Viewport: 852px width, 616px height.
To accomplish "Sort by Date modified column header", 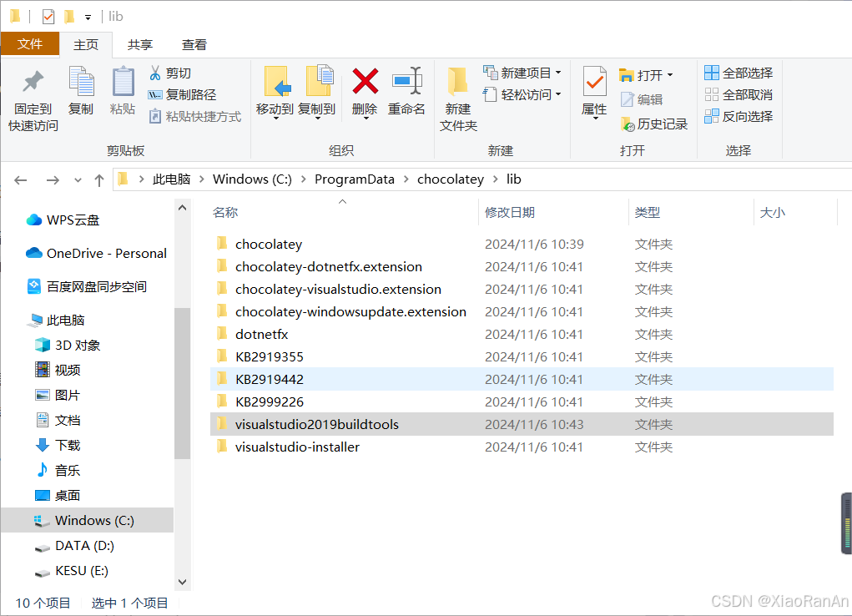I will point(554,213).
